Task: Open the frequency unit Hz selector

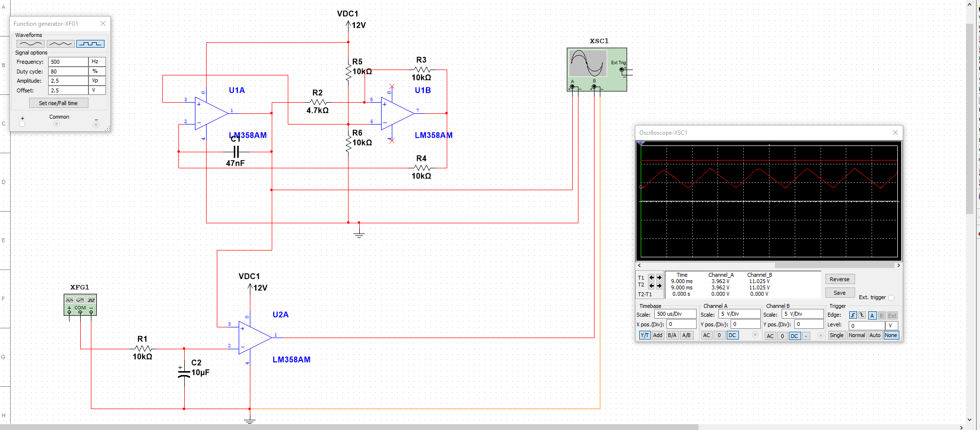Action: point(97,62)
